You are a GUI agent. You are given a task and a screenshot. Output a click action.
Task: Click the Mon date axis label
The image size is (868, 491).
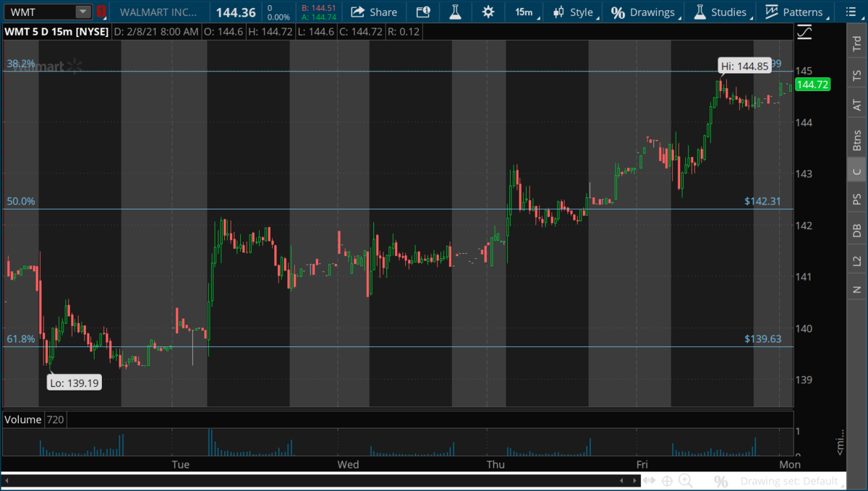point(790,464)
